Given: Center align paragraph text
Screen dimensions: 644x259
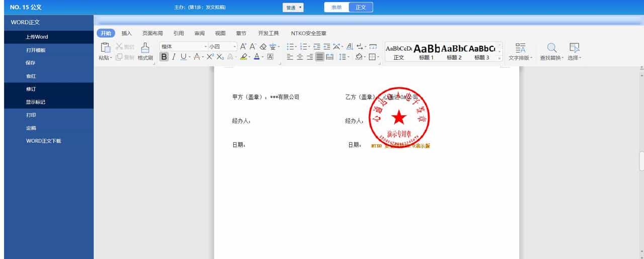Looking at the screenshot, I should click(300, 57).
